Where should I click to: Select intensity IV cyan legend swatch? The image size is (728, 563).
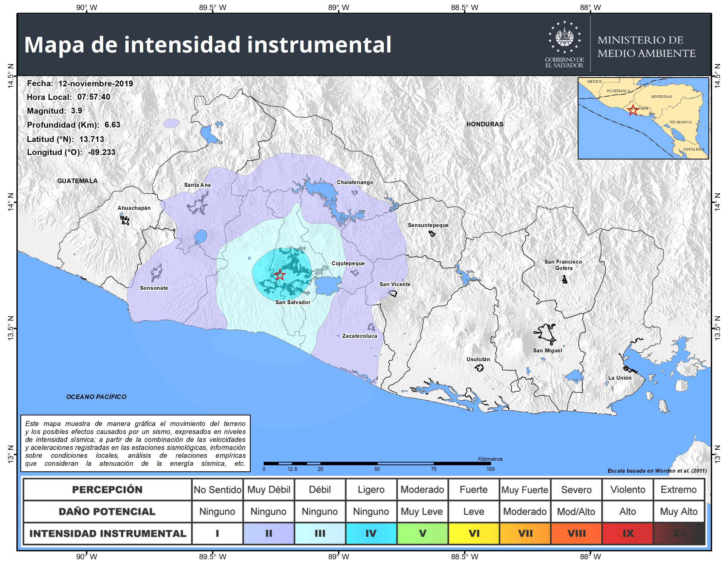coord(371,534)
